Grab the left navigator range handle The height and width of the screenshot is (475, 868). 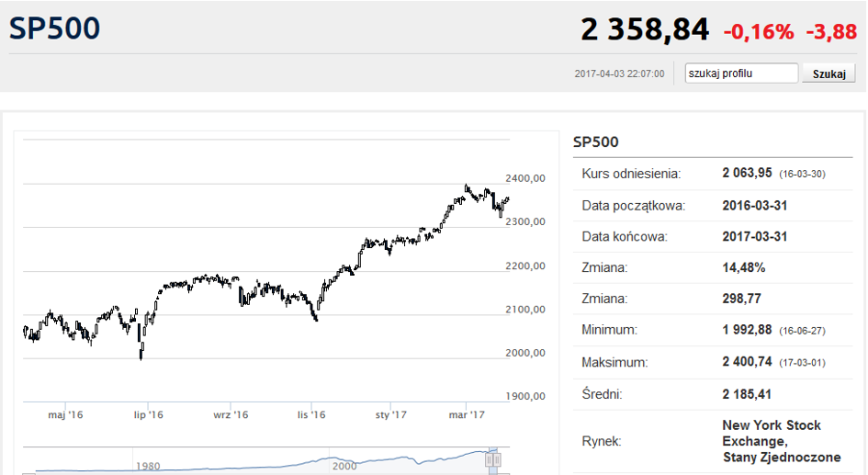coord(490,459)
